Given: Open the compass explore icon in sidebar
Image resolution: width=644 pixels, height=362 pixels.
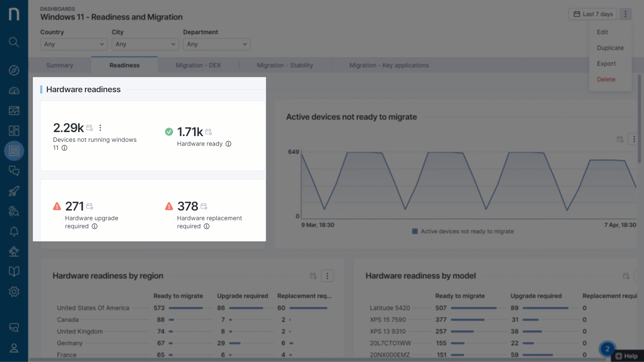Looking at the screenshot, I should (x=14, y=70).
